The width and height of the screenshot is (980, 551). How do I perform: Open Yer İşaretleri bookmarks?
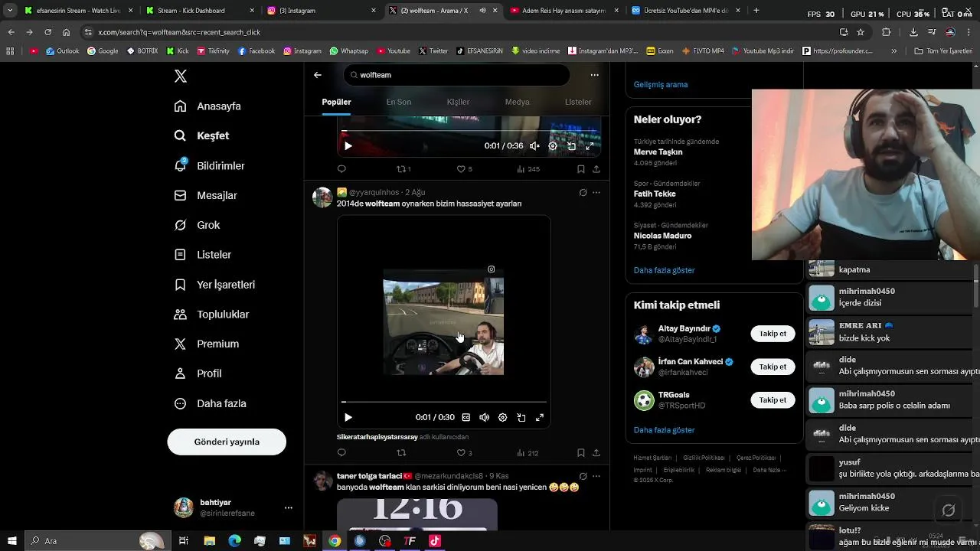(x=214, y=285)
